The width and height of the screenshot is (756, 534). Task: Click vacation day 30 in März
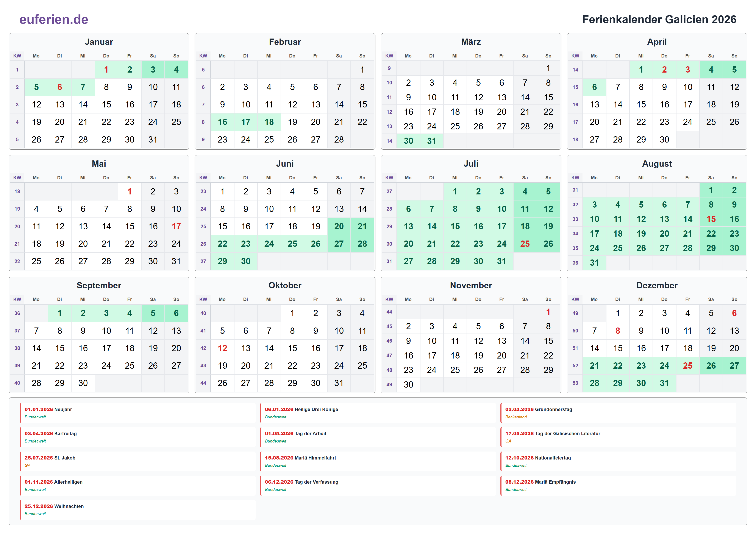408,141
